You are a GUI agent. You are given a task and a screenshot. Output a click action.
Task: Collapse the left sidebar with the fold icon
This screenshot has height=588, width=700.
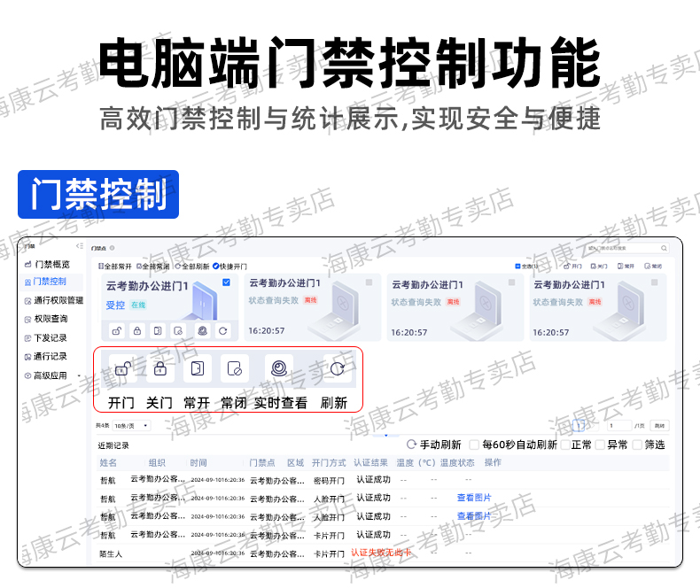(80, 246)
